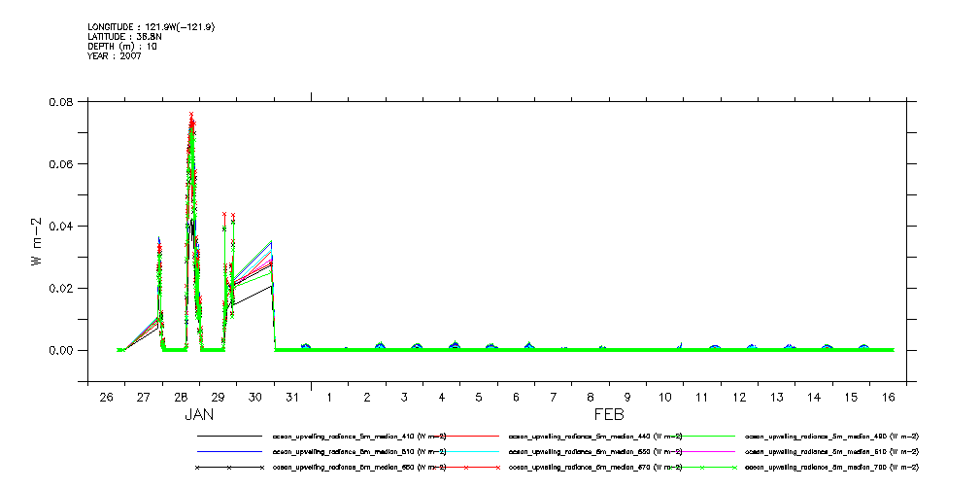Click the 16 date tick at axis end

(888, 398)
